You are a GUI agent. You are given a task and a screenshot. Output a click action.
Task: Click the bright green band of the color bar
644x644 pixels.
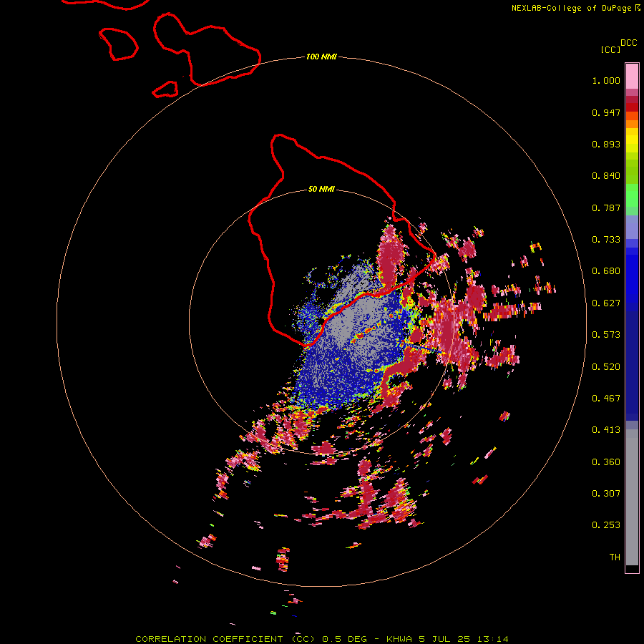(x=632, y=195)
